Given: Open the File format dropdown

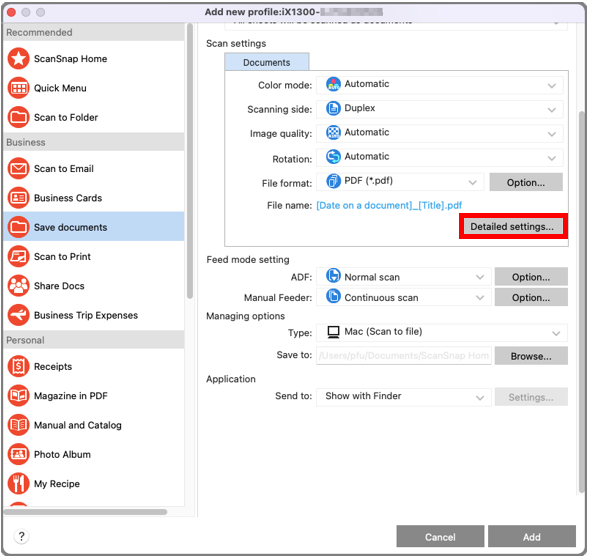Looking at the screenshot, I should tap(400, 182).
